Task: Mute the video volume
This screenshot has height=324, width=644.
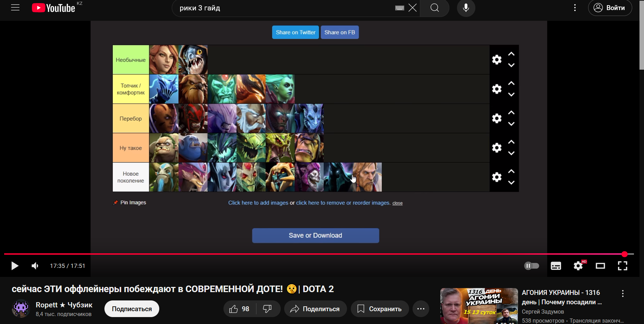Action: point(35,266)
